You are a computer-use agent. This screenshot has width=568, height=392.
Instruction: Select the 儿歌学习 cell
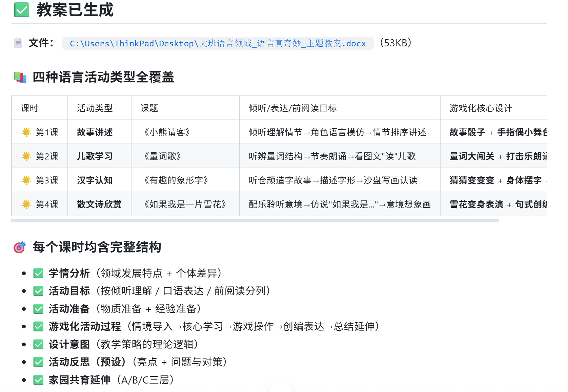click(x=99, y=156)
